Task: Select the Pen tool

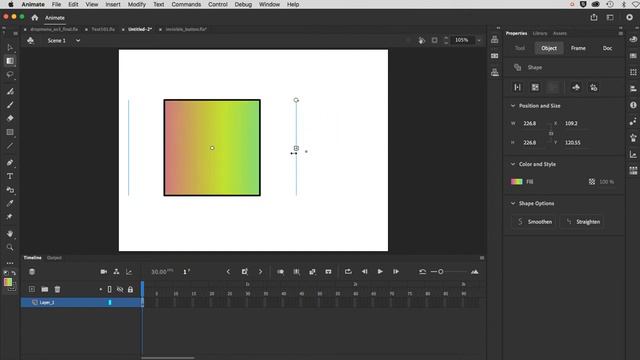Action: point(10,162)
